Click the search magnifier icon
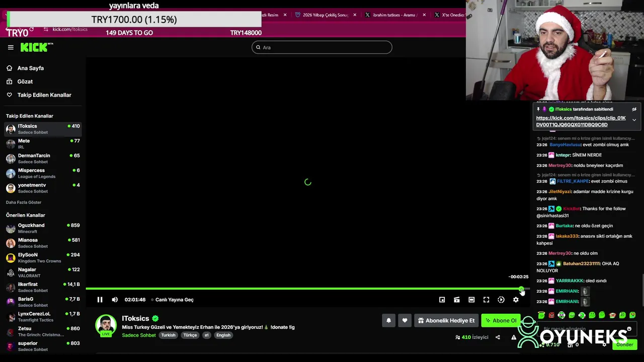 (258, 47)
